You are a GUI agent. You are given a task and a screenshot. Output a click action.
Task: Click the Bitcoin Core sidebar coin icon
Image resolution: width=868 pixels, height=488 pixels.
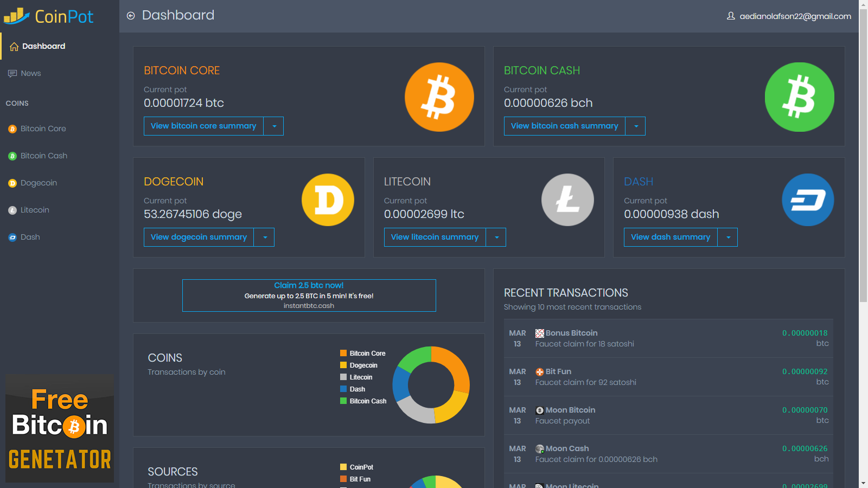12,129
